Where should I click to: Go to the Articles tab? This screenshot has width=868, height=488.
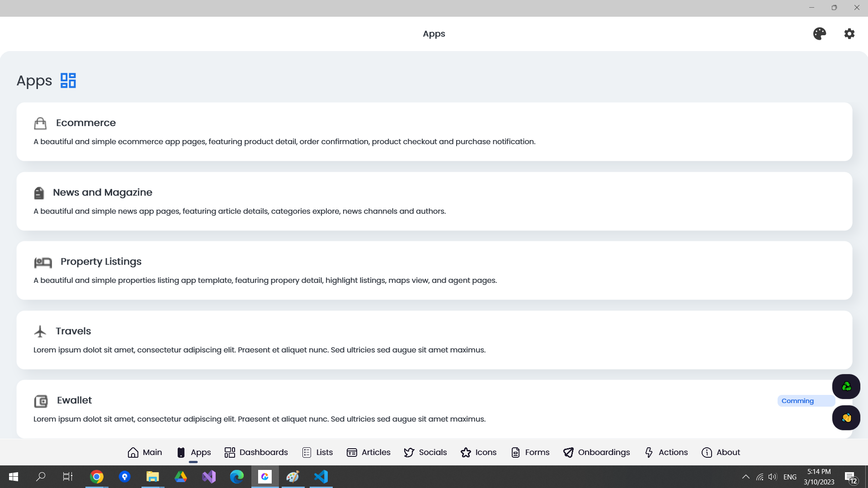[x=368, y=452]
